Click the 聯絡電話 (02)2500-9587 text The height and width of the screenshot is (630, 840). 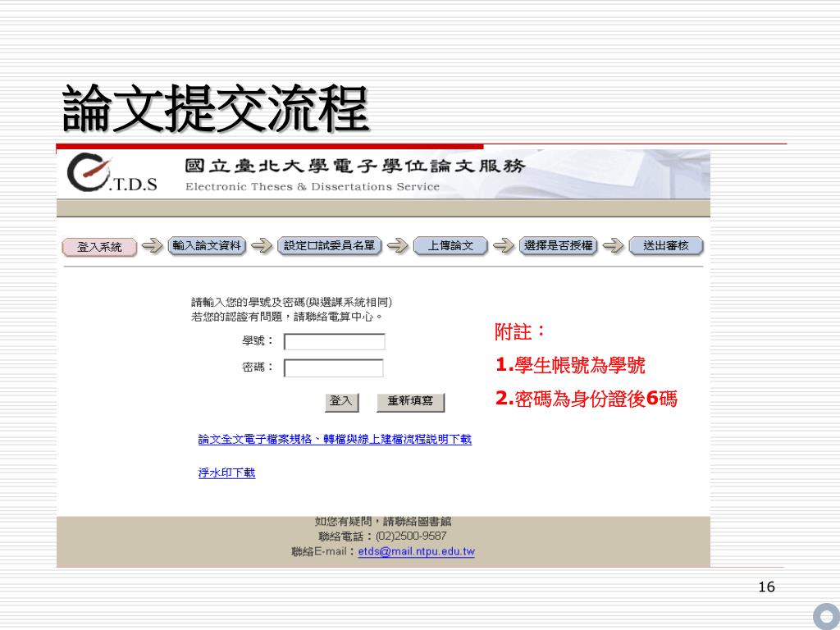pyautogui.click(x=382, y=536)
